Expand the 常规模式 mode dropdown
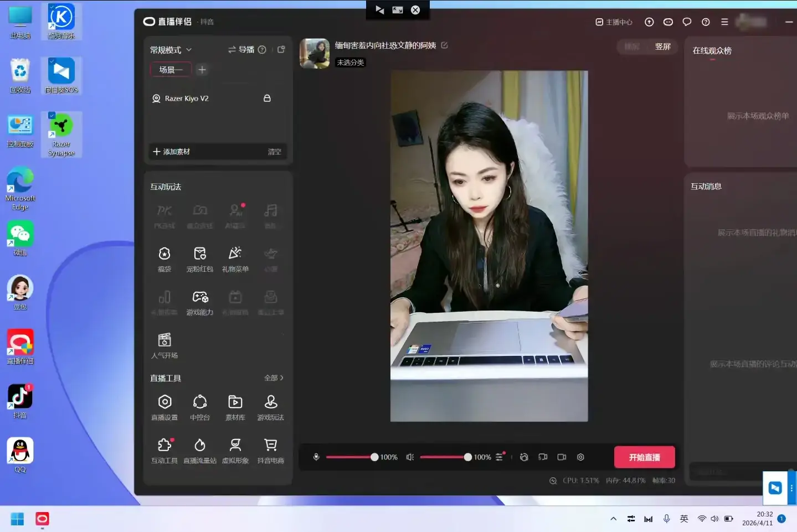797x532 pixels. [x=171, y=50]
